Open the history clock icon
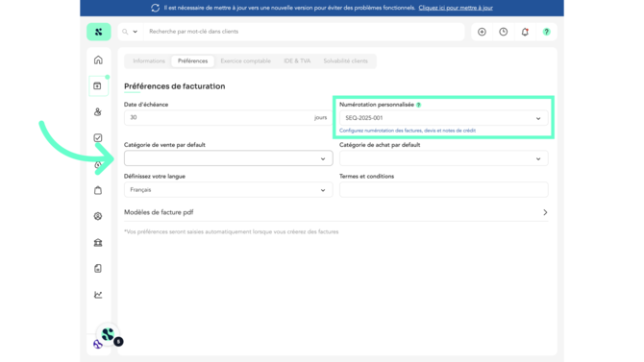This screenshot has height=362, width=644. point(503,32)
